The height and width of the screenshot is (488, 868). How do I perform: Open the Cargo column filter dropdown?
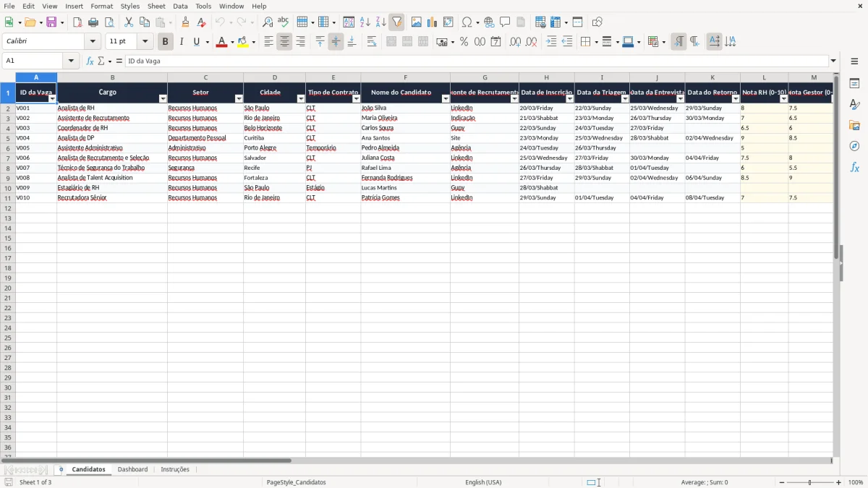point(163,99)
